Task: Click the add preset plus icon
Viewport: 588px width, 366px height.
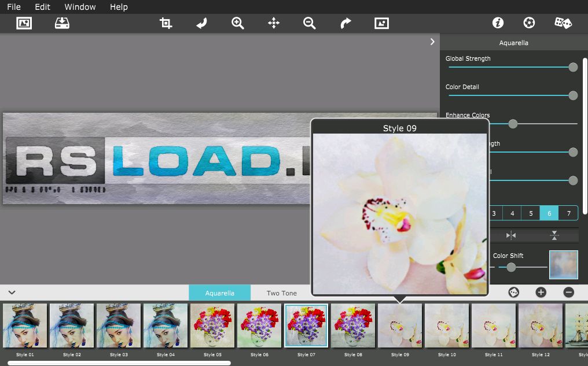Action: click(x=541, y=292)
